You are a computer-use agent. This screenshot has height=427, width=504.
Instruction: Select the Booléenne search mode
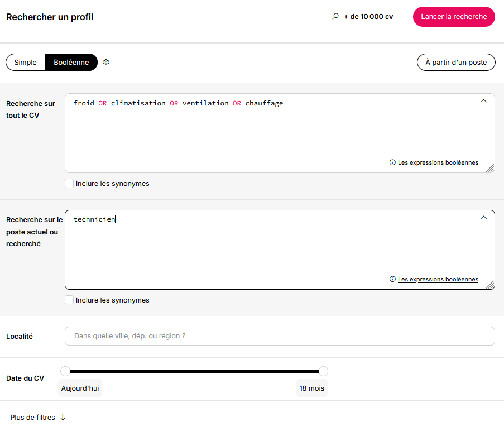click(x=71, y=63)
